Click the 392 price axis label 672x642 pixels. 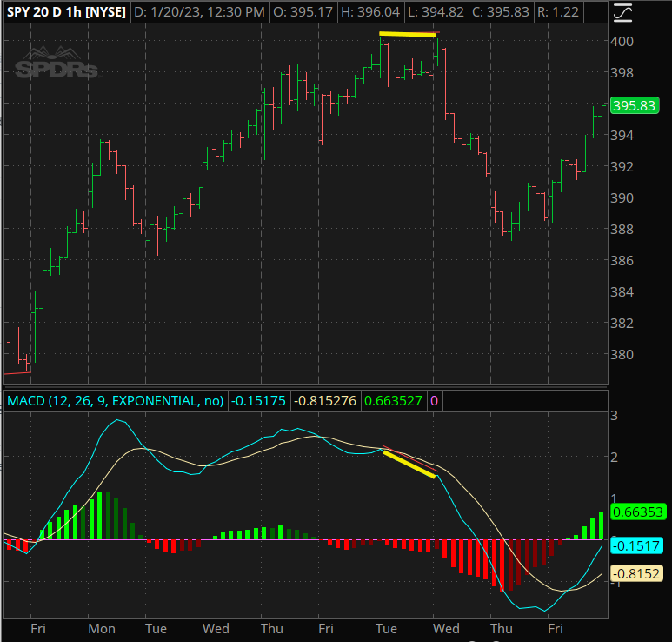point(622,166)
